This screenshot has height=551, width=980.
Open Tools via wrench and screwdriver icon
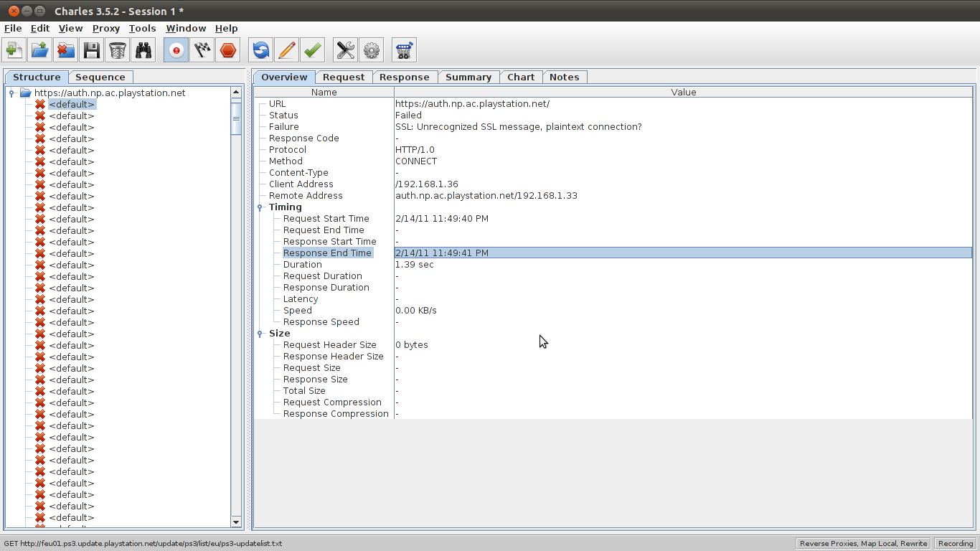click(345, 50)
